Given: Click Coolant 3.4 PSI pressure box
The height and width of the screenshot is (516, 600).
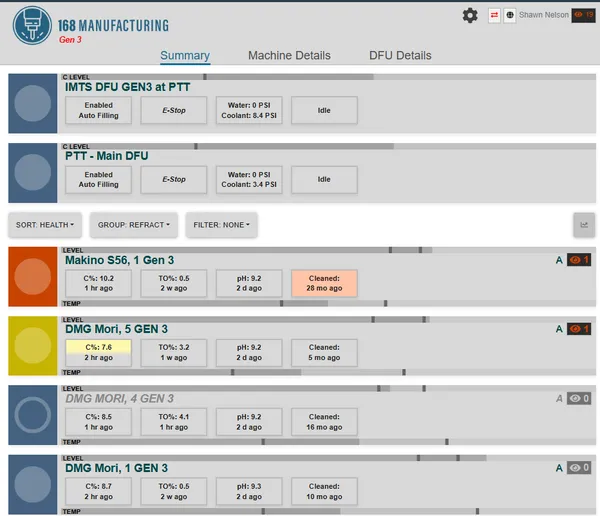Looking at the screenshot, I should click(x=249, y=180).
